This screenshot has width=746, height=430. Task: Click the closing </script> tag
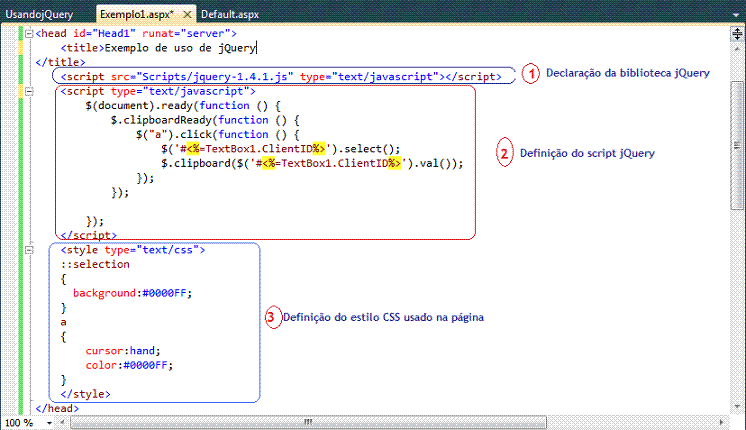coord(88,235)
